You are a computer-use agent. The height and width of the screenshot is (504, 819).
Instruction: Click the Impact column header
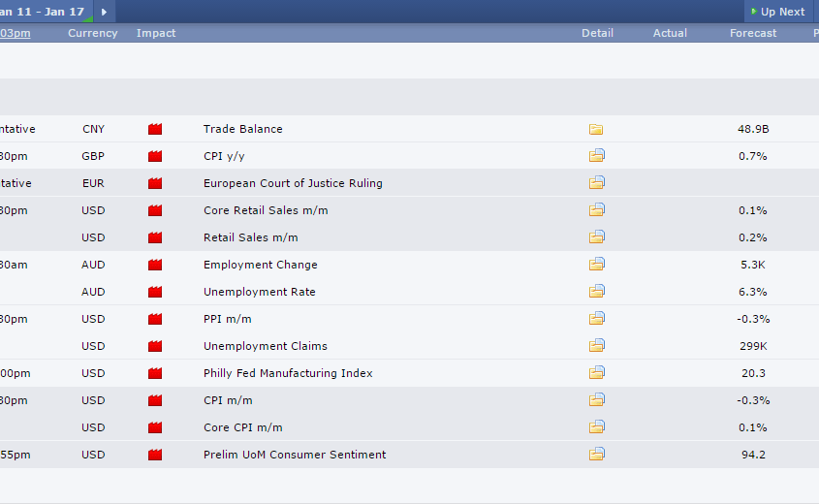coord(156,33)
